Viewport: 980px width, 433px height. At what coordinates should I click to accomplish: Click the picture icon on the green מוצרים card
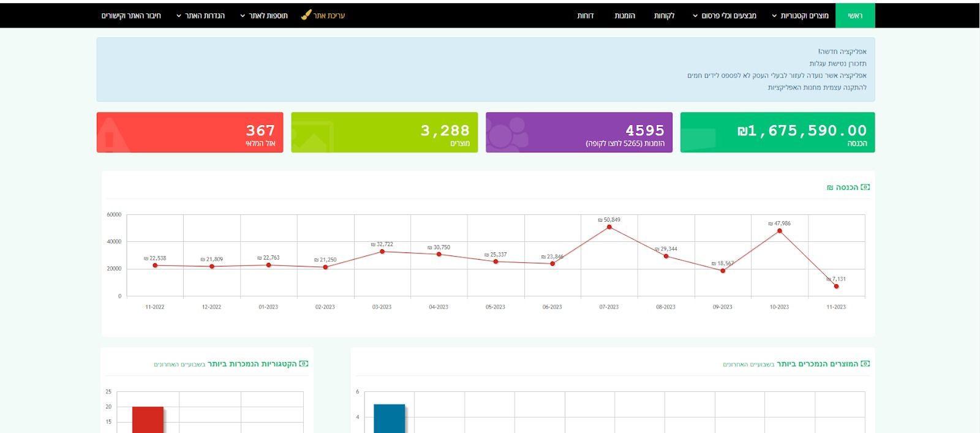point(312,136)
